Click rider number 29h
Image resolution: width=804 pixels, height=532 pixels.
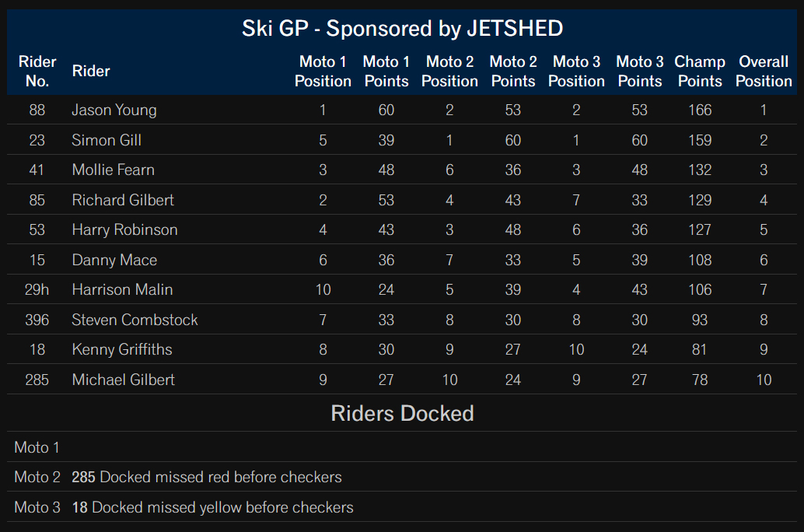(37, 290)
